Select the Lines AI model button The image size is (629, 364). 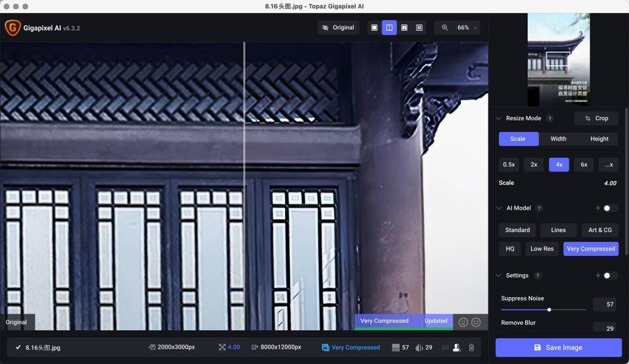pyautogui.click(x=558, y=230)
